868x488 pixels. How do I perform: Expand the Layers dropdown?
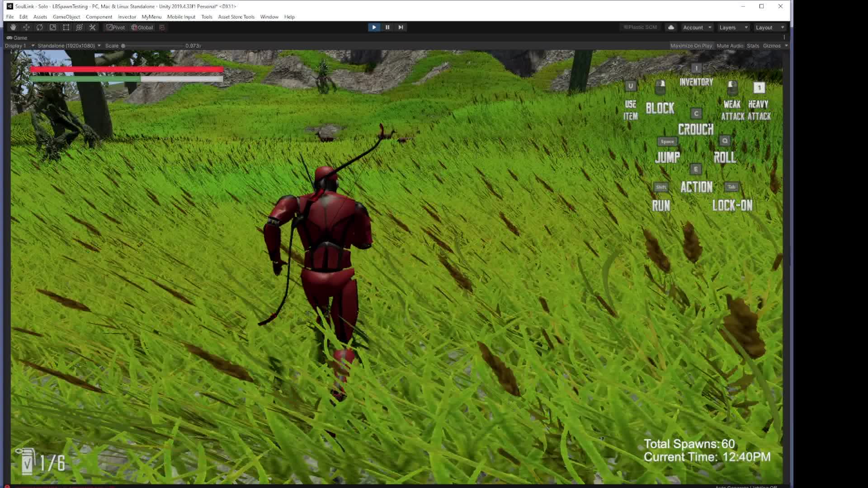click(733, 28)
